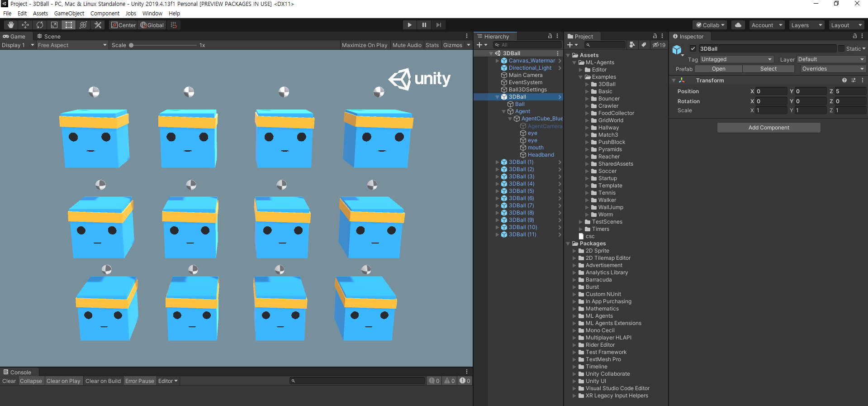Open the GameObject menu
Viewport: 868px width, 406px height.
pos(69,13)
